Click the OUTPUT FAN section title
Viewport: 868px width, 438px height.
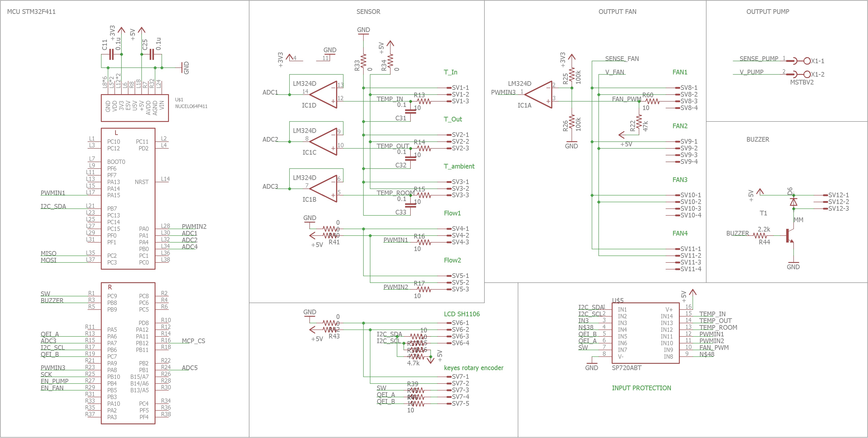pyautogui.click(x=617, y=11)
